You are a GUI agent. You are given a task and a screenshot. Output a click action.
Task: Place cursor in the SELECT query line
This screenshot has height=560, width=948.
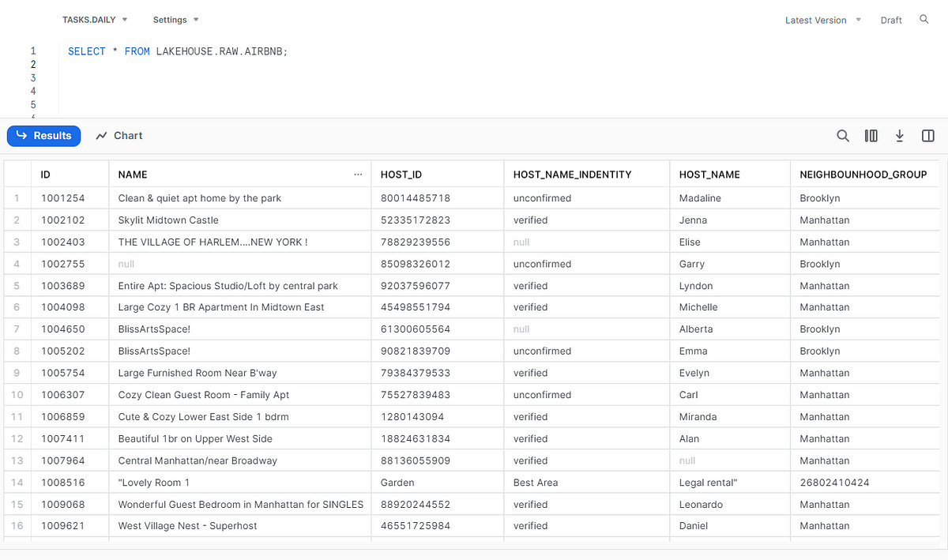[x=178, y=51]
